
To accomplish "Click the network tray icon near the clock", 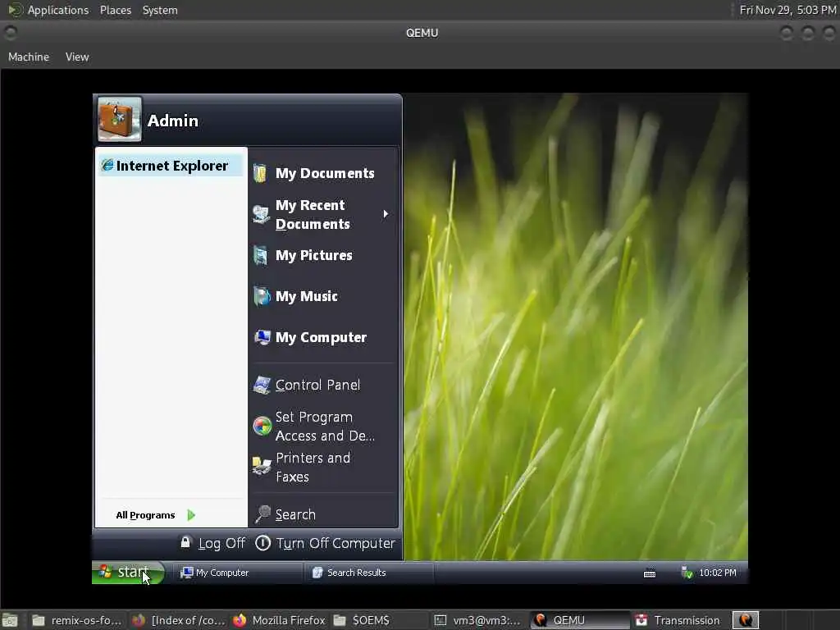I will coord(687,573).
